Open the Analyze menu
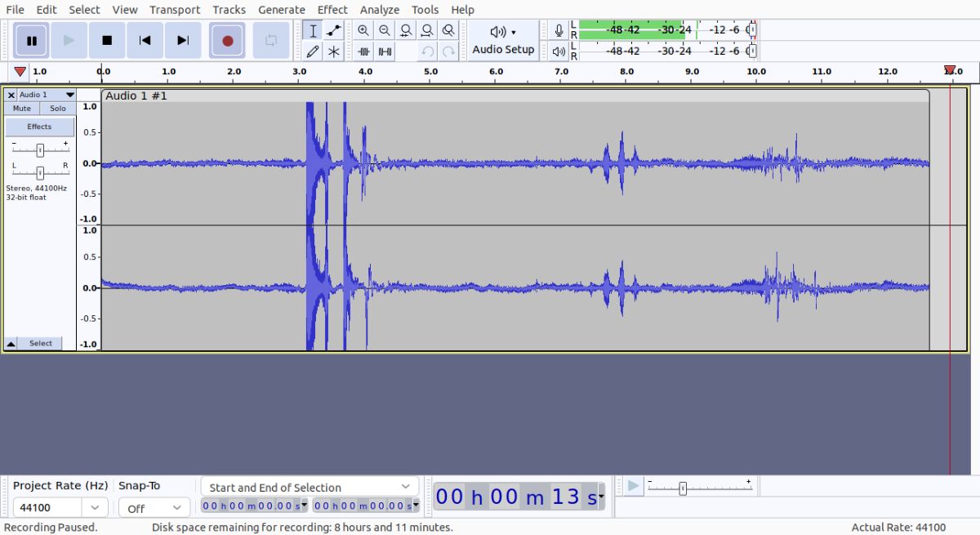This screenshot has width=980, height=535. pyautogui.click(x=380, y=10)
